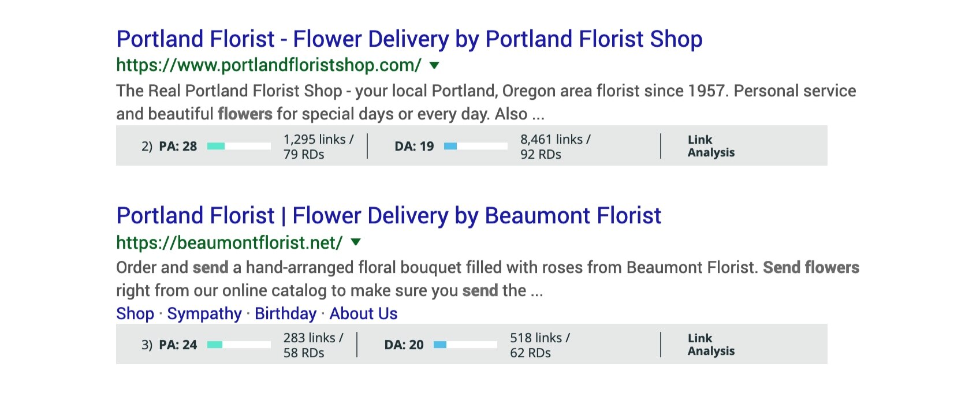Open the Birthday sitelink
This screenshot has height=393, width=980.
click(285, 313)
